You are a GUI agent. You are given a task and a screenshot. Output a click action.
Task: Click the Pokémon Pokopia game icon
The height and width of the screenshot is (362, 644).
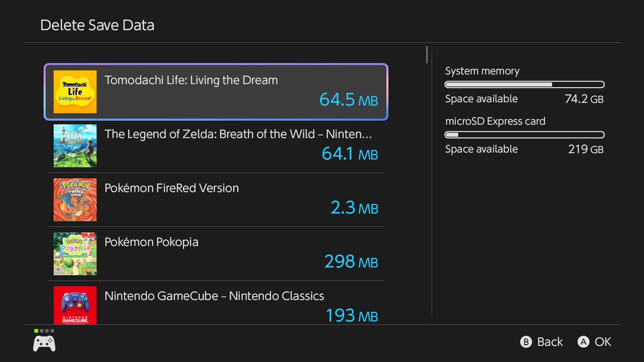(x=75, y=254)
